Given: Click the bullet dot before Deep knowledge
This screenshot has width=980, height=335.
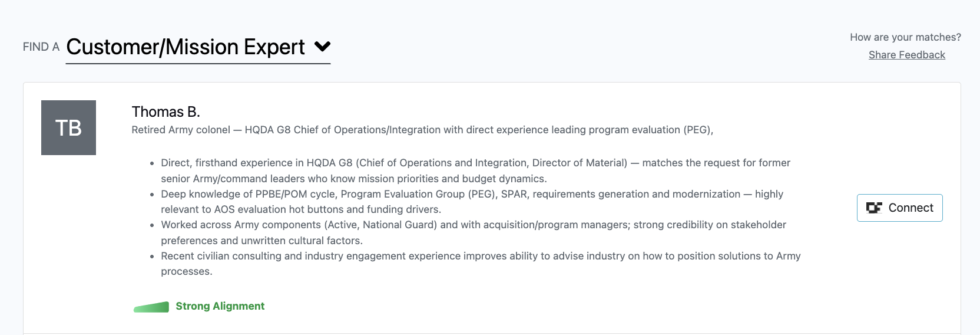Looking at the screenshot, I should [152, 195].
